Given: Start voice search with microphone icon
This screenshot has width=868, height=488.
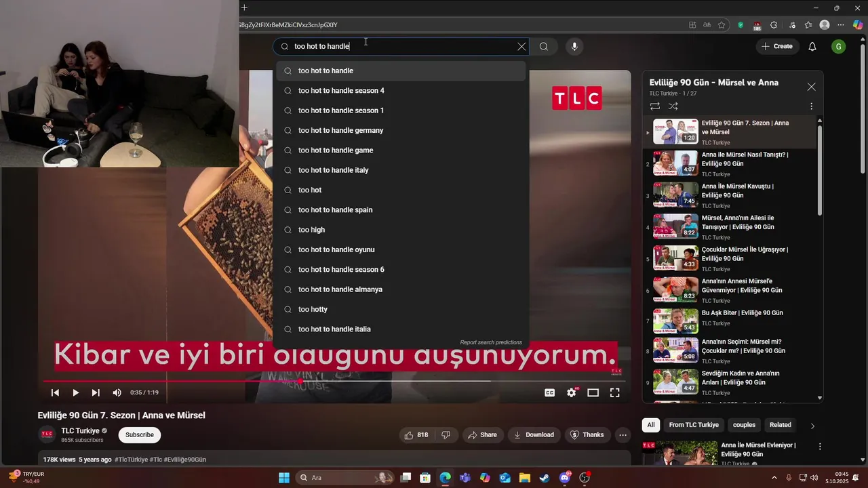Looking at the screenshot, I should click(574, 47).
